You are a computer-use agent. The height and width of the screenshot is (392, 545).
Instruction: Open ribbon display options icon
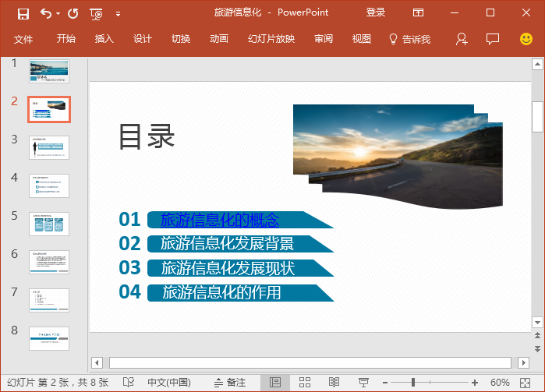[418, 12]
